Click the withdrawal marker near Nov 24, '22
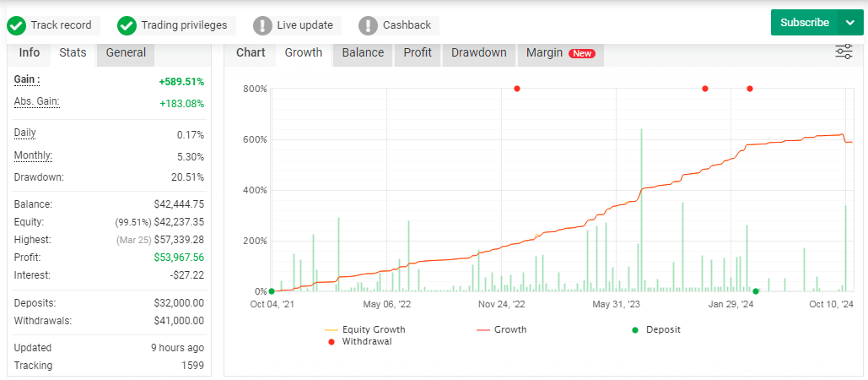 (x=517, y=89)
